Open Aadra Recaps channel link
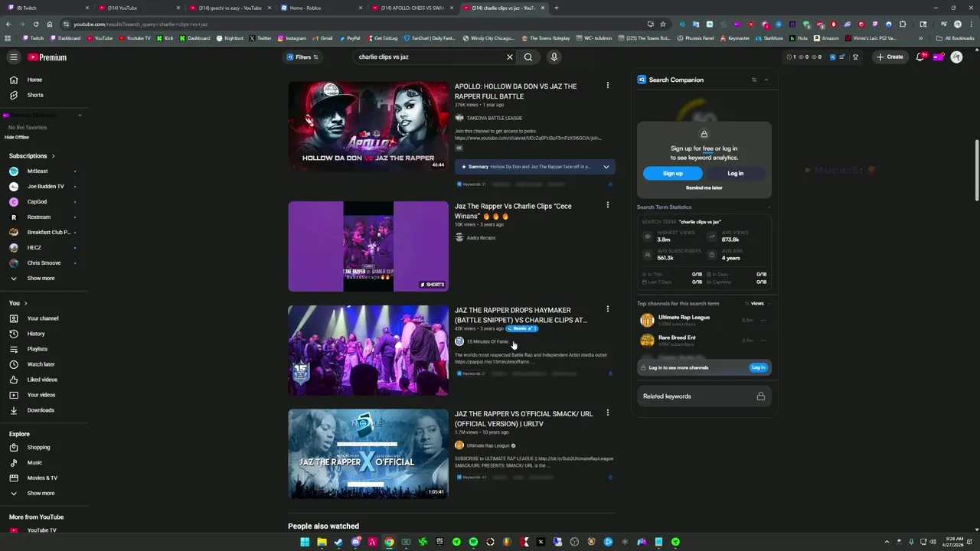This screenshot has height=551, width=980. click(x=481, y=237)
